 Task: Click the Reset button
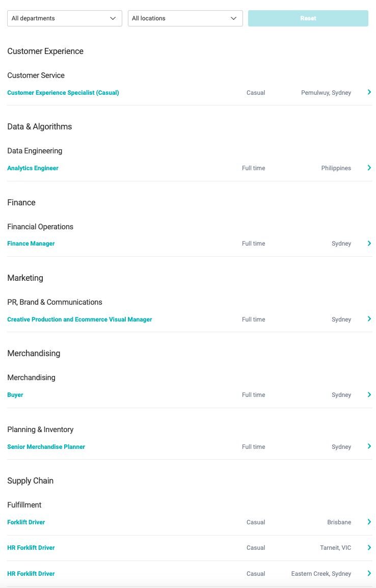[308, 18]
